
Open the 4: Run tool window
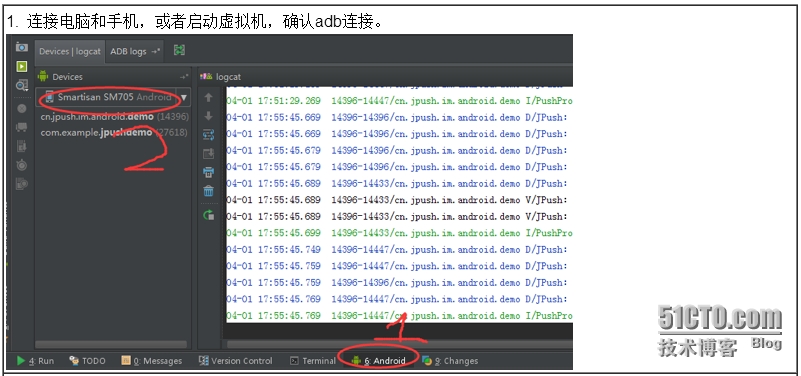[x=35, y=361]
